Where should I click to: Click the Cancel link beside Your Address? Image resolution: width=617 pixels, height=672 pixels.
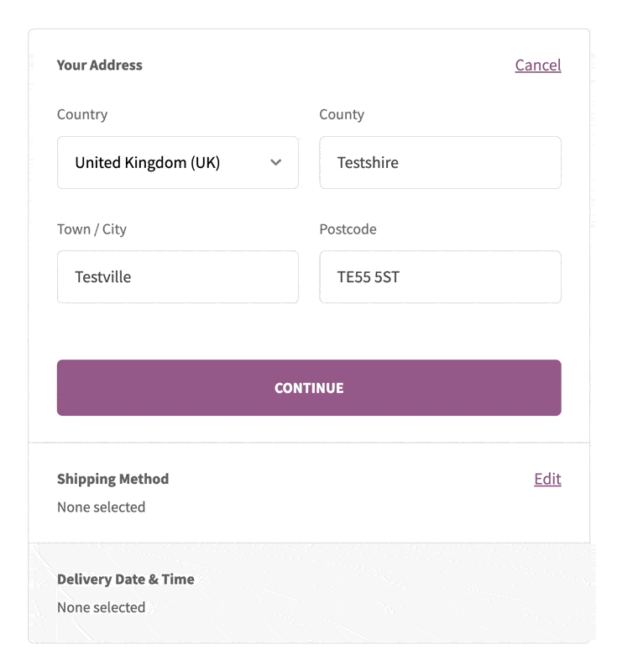coord(538,66)
